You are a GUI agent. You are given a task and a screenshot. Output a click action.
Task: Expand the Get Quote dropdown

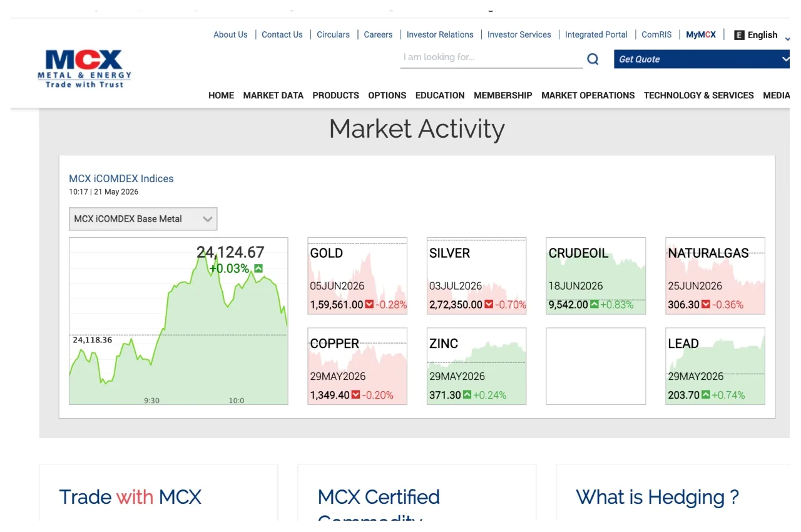702,59
